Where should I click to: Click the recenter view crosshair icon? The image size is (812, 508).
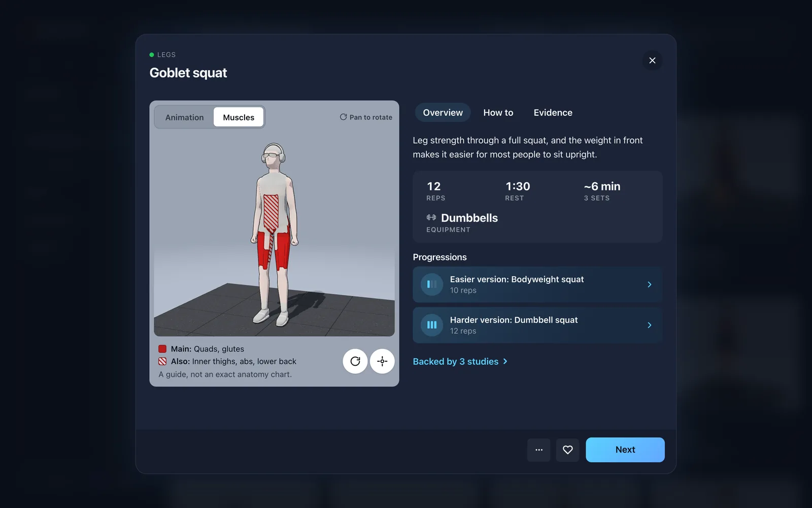(x=382, y=361)
